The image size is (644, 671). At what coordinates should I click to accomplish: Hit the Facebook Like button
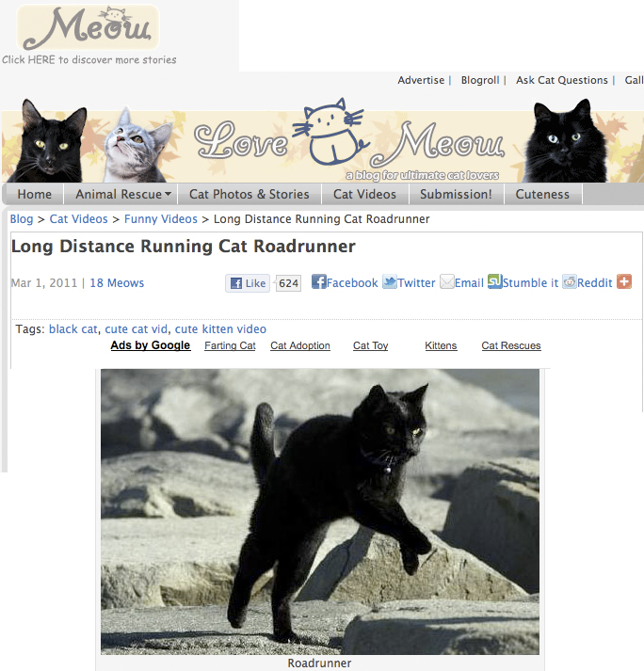pyautogui.click(x=248, y=283)
